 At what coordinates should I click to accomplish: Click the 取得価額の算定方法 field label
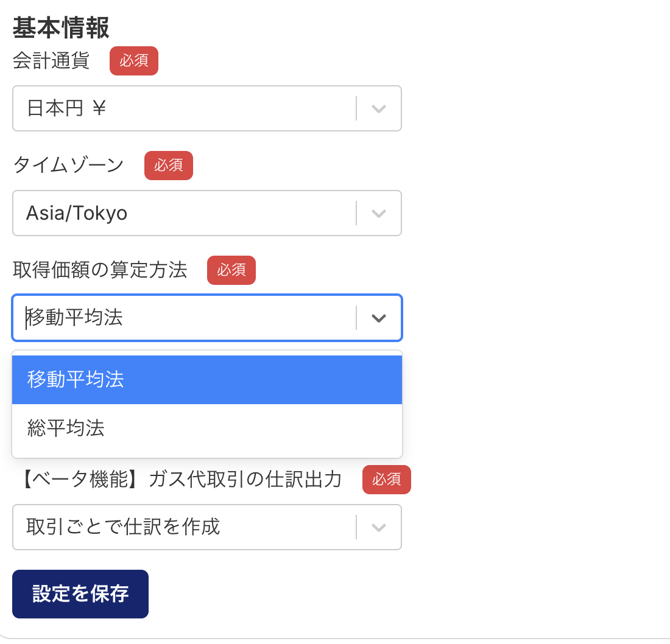point(100,270)
